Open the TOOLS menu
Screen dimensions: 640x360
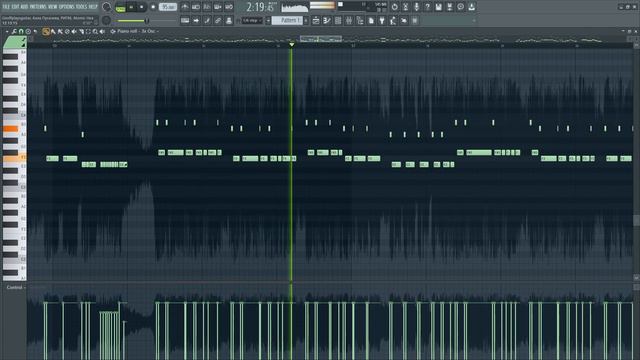(x=81, y=7)
